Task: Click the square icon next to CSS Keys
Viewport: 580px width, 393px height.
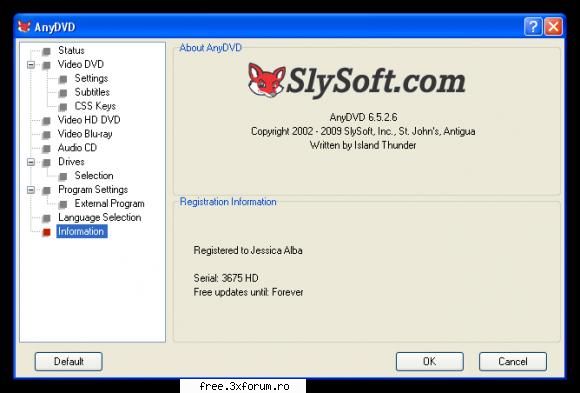Action: tap(63, 107)
